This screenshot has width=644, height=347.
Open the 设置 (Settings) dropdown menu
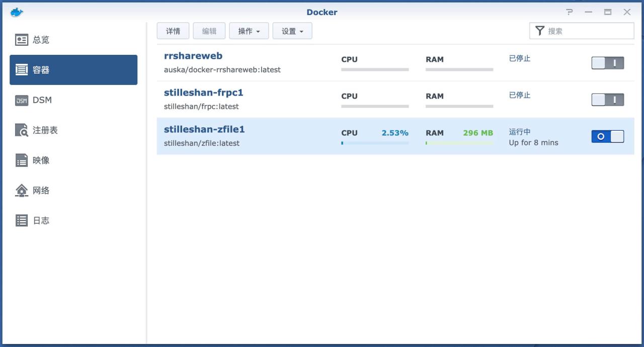[292, 31]
